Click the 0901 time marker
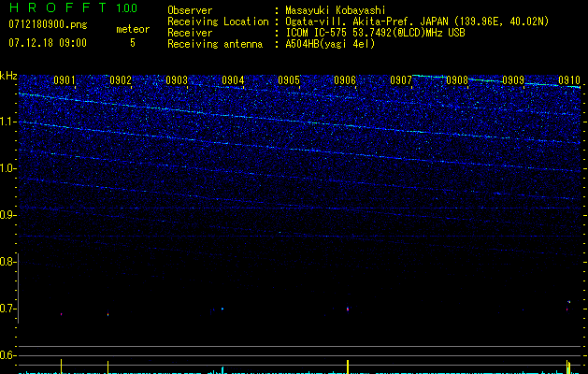 [65, 80]
